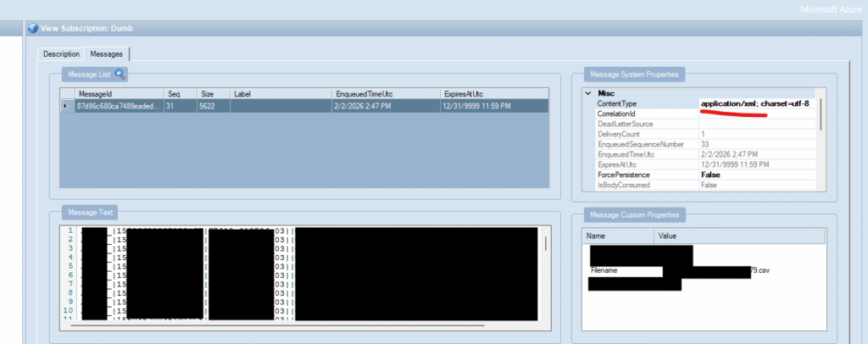
Task: Select the ContentType property value field
Action: (x=754, y=103)
